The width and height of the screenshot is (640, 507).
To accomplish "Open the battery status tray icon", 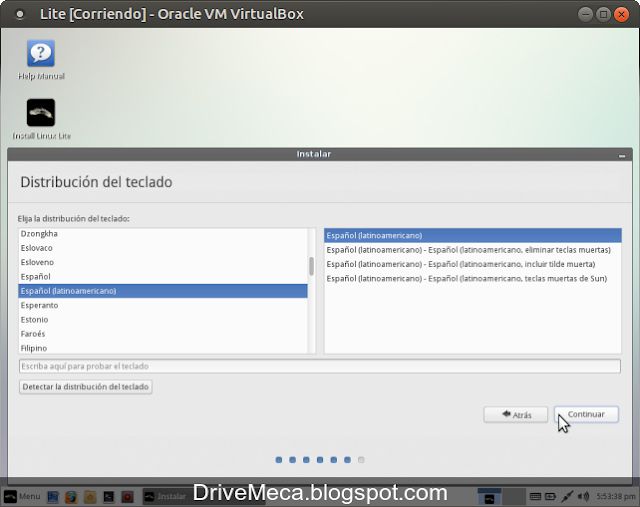I will point(551,496).
